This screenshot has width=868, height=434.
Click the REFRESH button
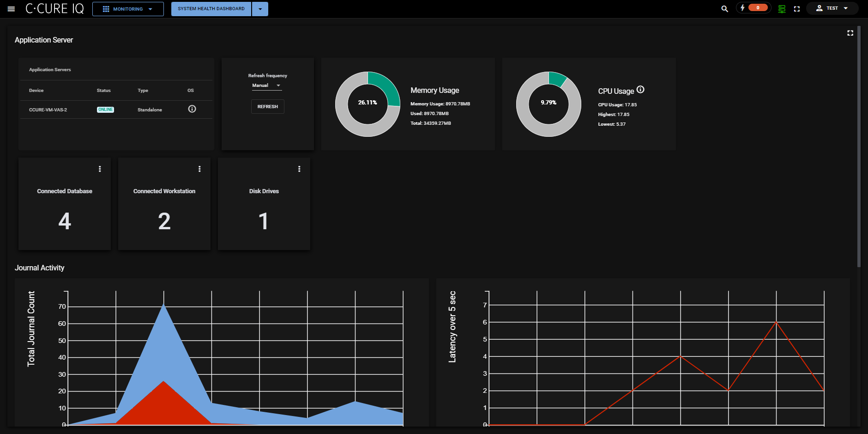point(267,107)
